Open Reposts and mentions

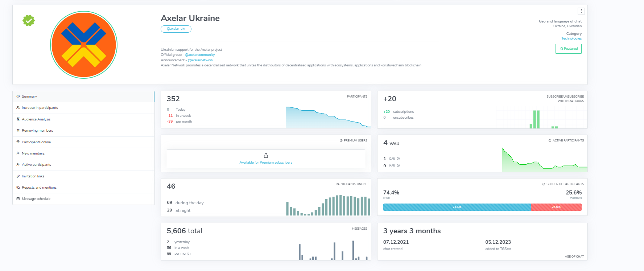(83, 188)
